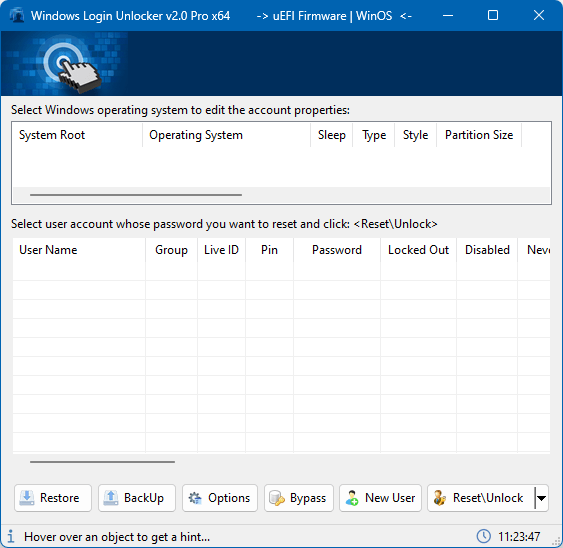Viewport: 563px width, 548px height.
Task: Click the clock icon in status bar
Action: coord(483,536)
